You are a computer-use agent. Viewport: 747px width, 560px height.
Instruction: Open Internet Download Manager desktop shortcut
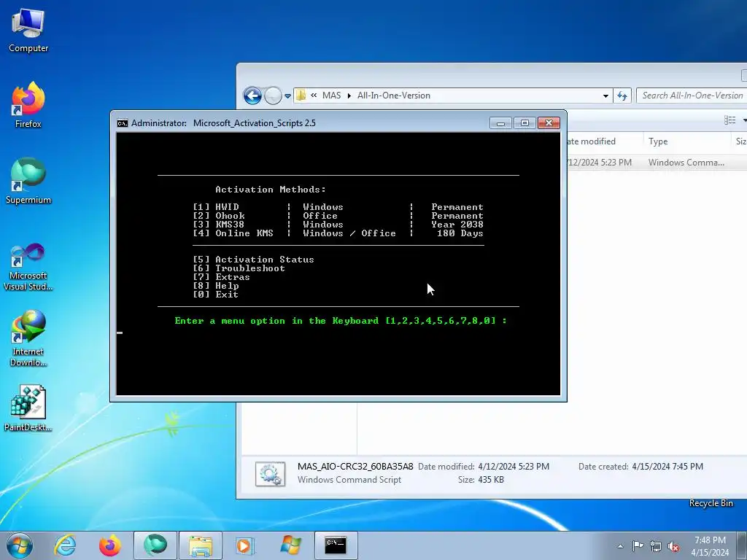(x=28, y=338)
